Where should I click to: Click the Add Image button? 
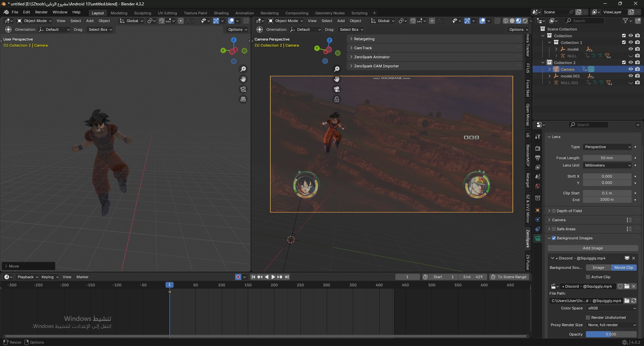(x=593, y=248)
